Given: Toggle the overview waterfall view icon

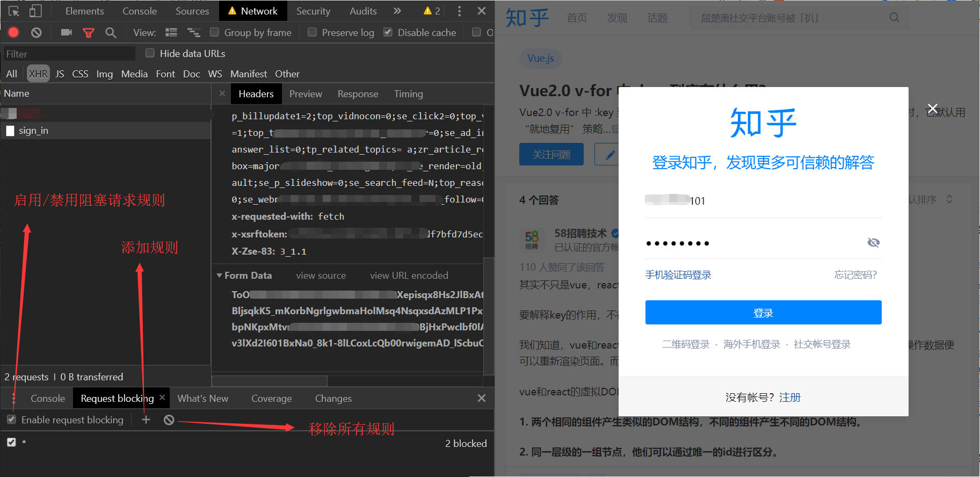Looking at the screenshot, I should pos(193,33).
